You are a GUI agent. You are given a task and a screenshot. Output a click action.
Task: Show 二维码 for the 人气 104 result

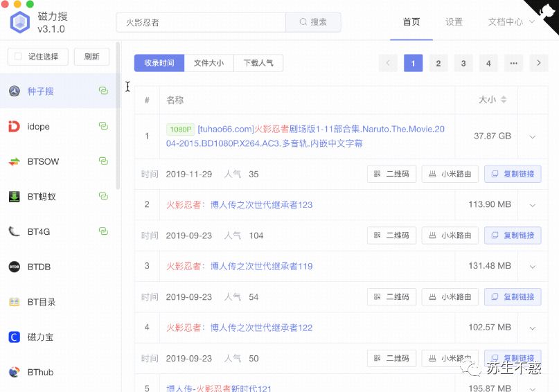[392, 235]
